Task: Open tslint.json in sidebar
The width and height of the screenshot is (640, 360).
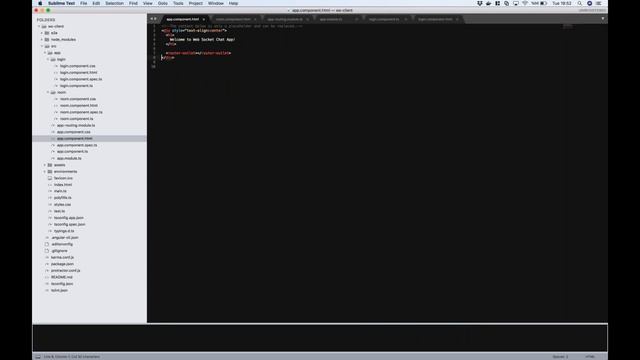Action: pyautogui.click(x=60, y=290)
